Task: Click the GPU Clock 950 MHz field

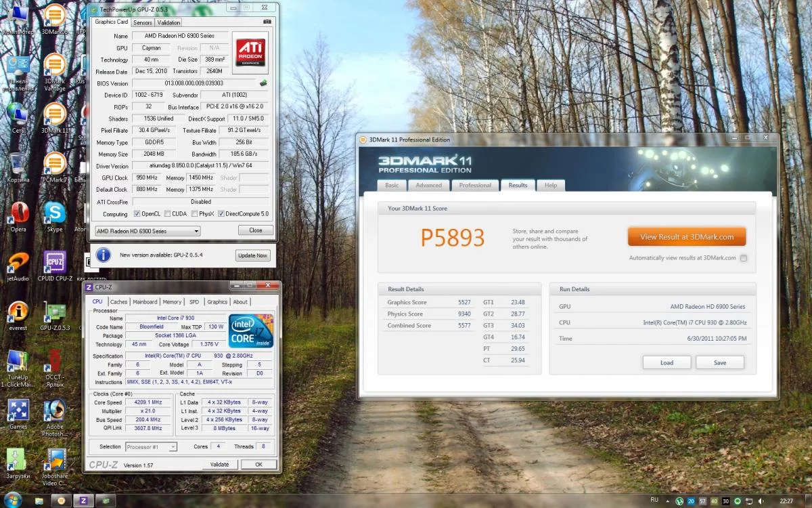Action: [x=147, y=177]
